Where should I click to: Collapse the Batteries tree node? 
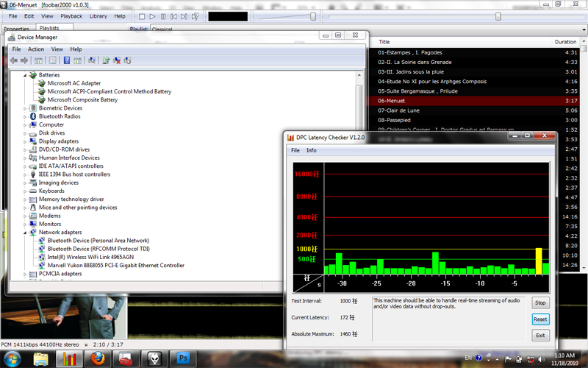click(25, 75)
